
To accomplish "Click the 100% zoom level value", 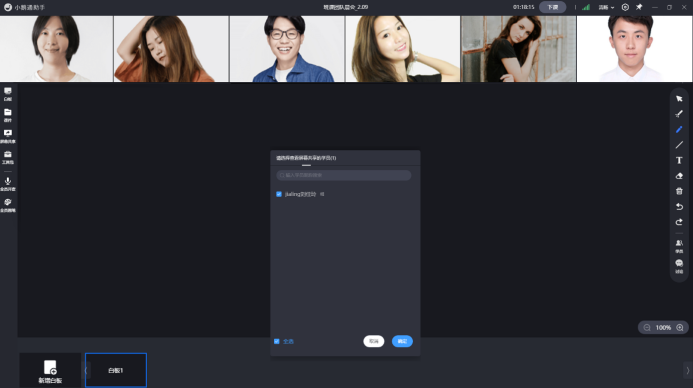I will (663, 327).
